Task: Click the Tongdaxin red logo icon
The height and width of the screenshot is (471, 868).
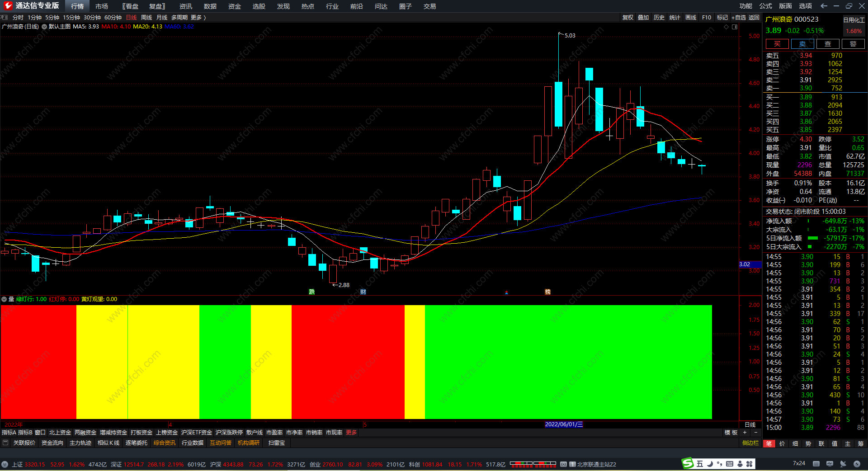Action: pos(8,6)
